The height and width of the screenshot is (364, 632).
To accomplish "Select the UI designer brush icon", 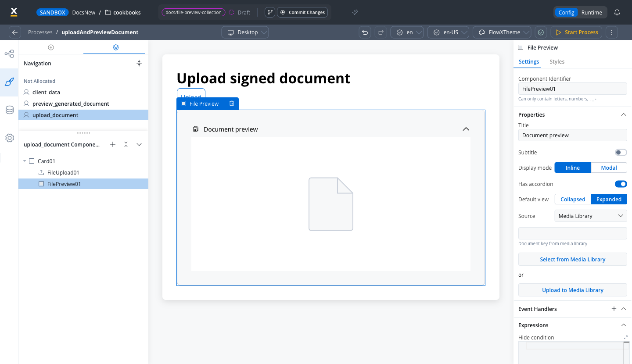I will pyautogui.click(x=9, y=82).
